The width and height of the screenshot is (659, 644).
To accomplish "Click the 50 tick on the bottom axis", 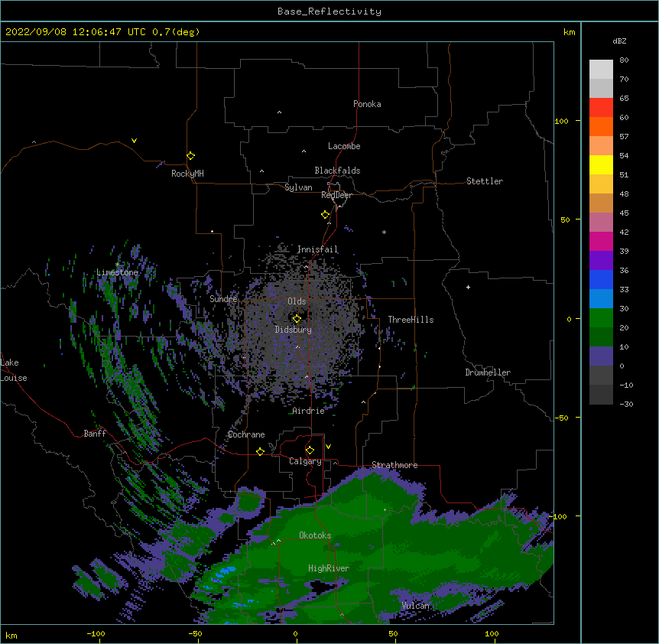I will point(393,633).
